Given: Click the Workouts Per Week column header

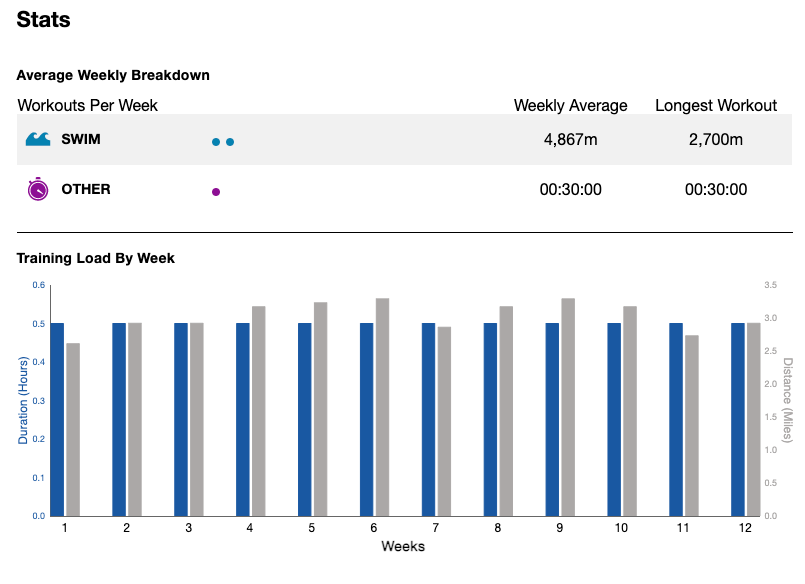Looking at the screenshot, I should (x=88, y=105).
